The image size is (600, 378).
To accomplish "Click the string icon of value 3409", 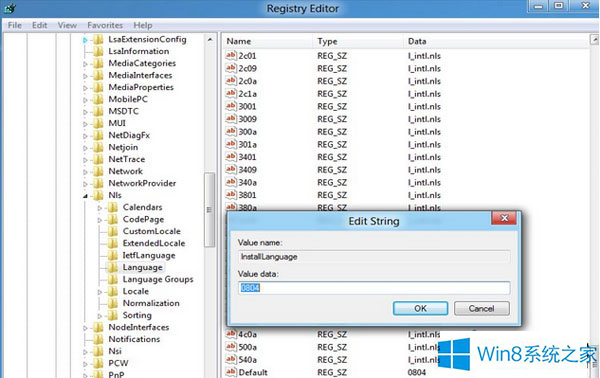I will pyautogui.click(x=231, y=169).
